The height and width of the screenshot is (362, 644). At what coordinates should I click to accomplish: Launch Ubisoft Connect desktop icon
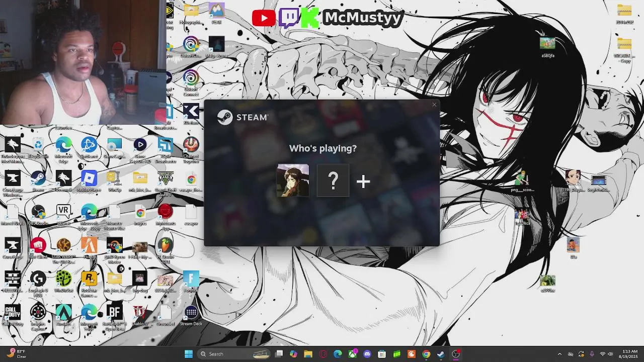tap(191, 83)
